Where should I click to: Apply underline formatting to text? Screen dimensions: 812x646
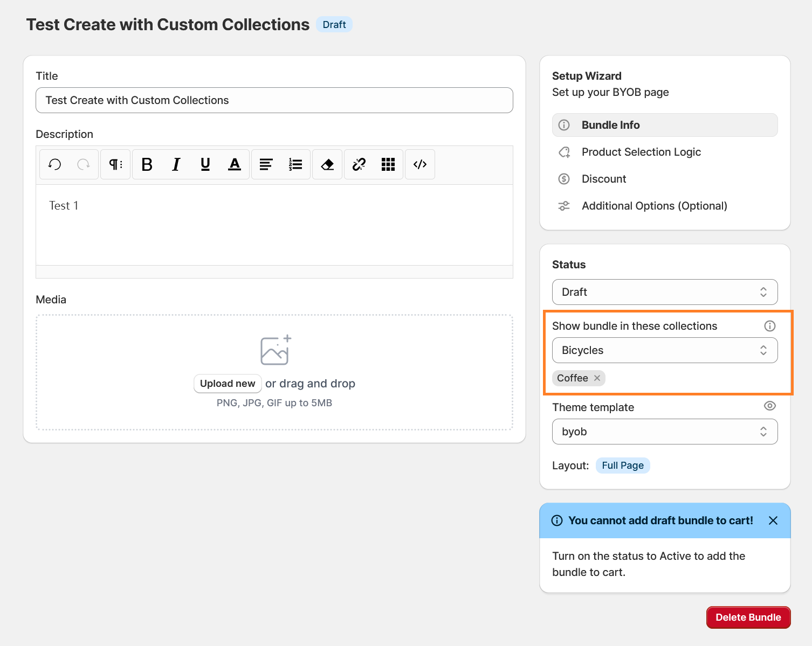coord(205,164)
